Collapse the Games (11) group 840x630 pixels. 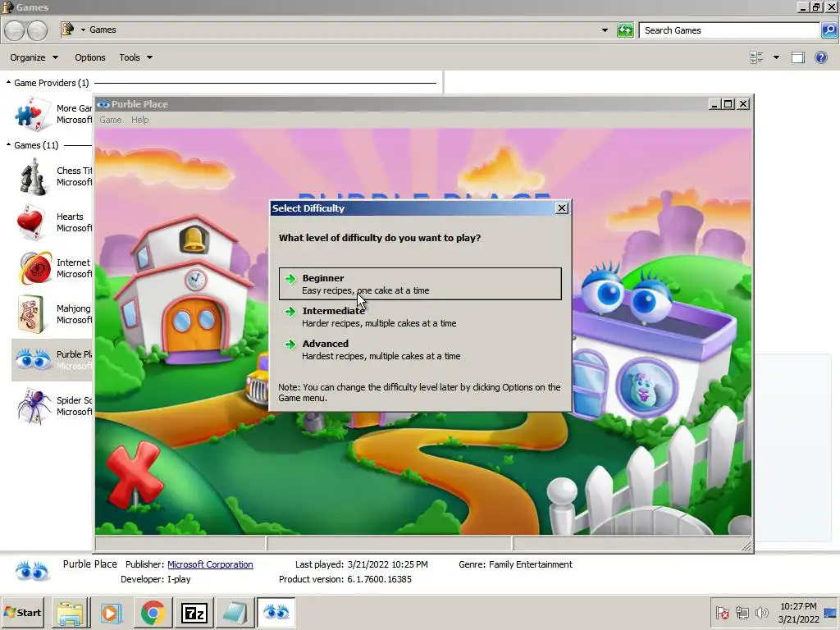click(x=8, y=144)
